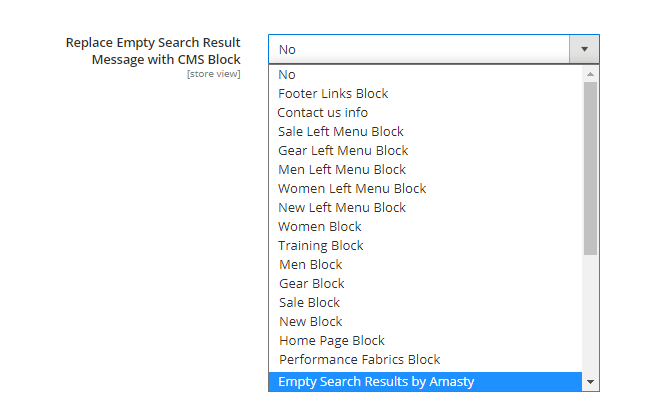Select Contact us info option
Viewport: 665px width, 419px height.
(x=322, y=112)
